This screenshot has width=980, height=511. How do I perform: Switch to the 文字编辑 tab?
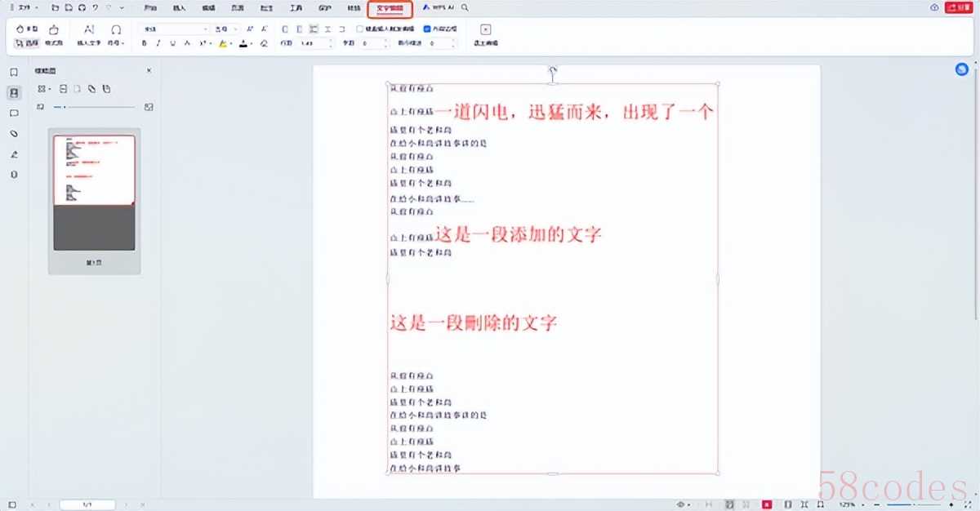390,8
